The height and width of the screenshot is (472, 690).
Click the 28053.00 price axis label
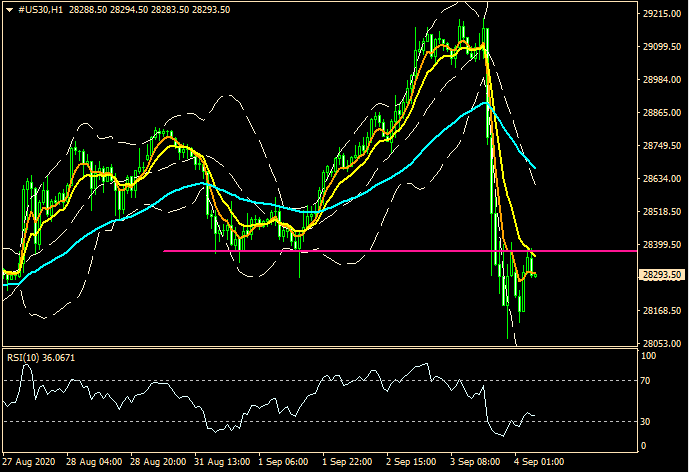[x=663, y=342]
